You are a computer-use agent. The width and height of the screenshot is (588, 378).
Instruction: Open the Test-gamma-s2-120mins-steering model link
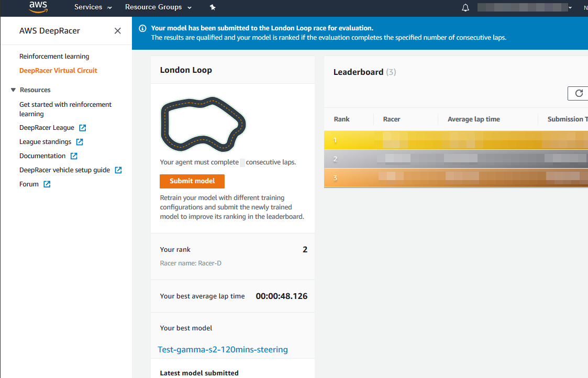[x=223, y=349]
